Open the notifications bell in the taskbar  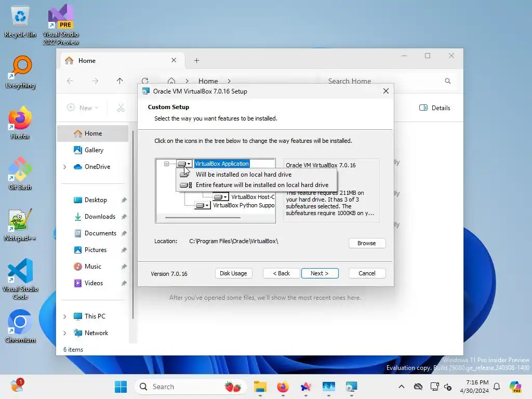click(497, 387)
